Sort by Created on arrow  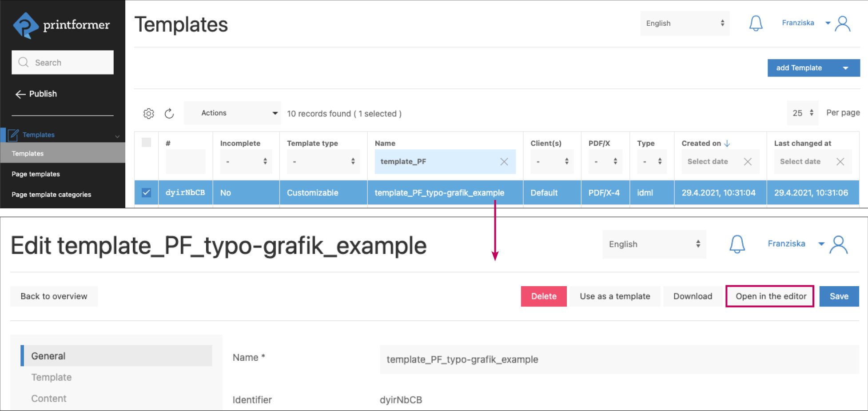tap(727, 144)
